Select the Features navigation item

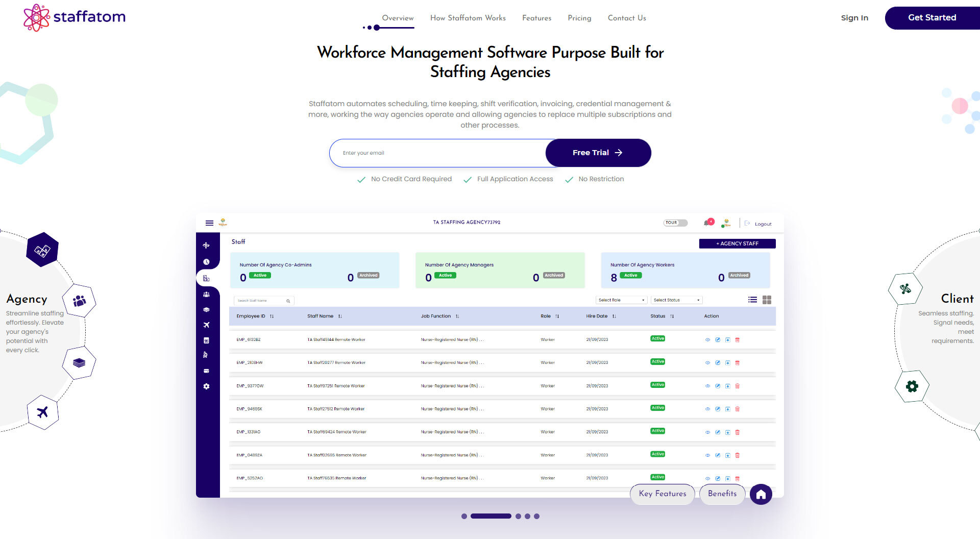coord(536,18)
